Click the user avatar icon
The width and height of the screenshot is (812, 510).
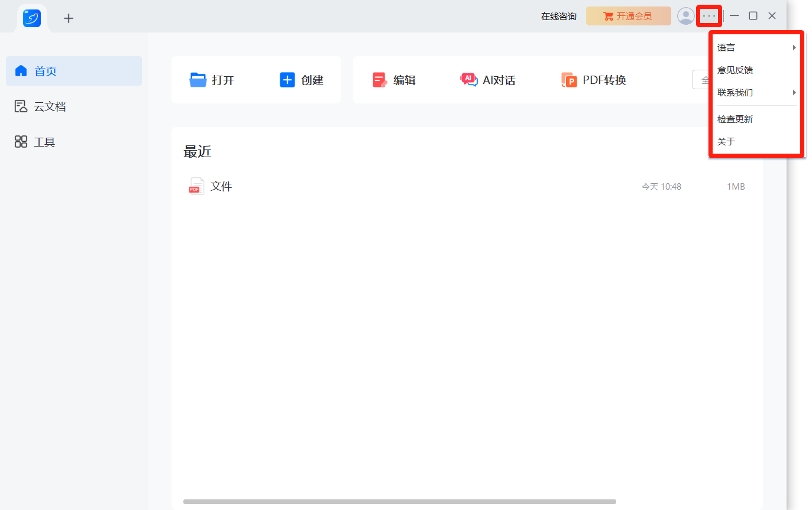click(x=685, y=16)
